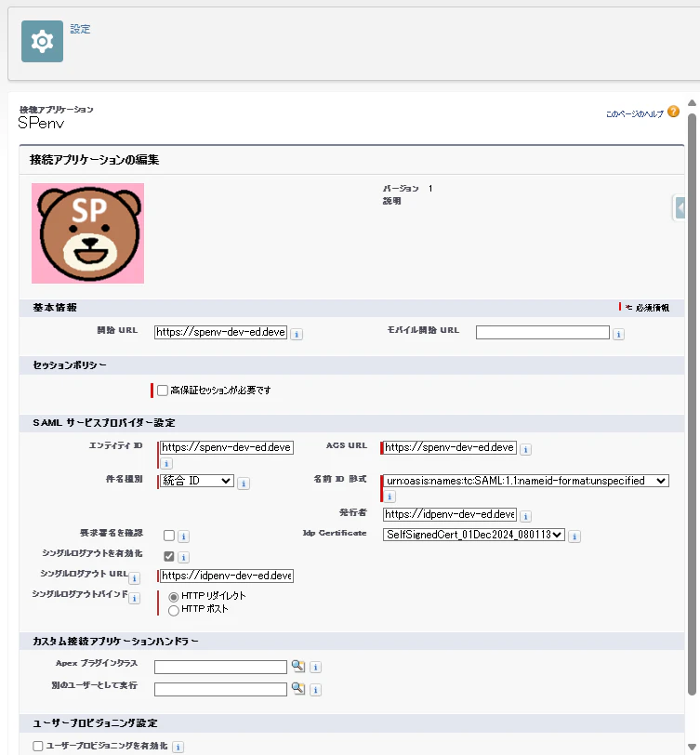
Task: Enable 高保証セッションが必要です checkbox
Action: point(163,390)
